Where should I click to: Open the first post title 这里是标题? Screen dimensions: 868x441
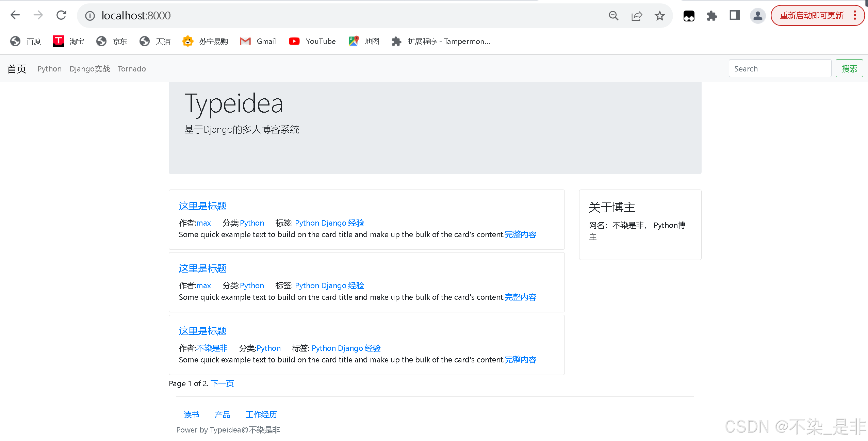[202, 206]
